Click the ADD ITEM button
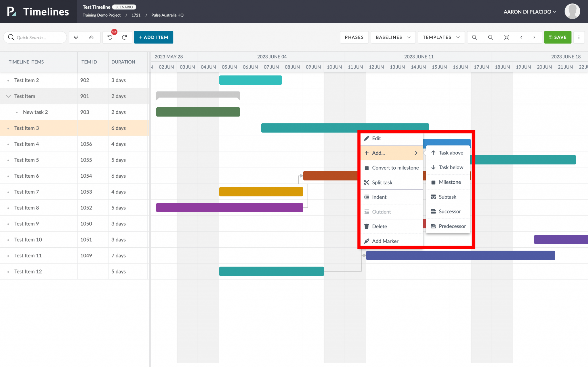The height and width of the screenshot is (367, 588). pos(153,37)
